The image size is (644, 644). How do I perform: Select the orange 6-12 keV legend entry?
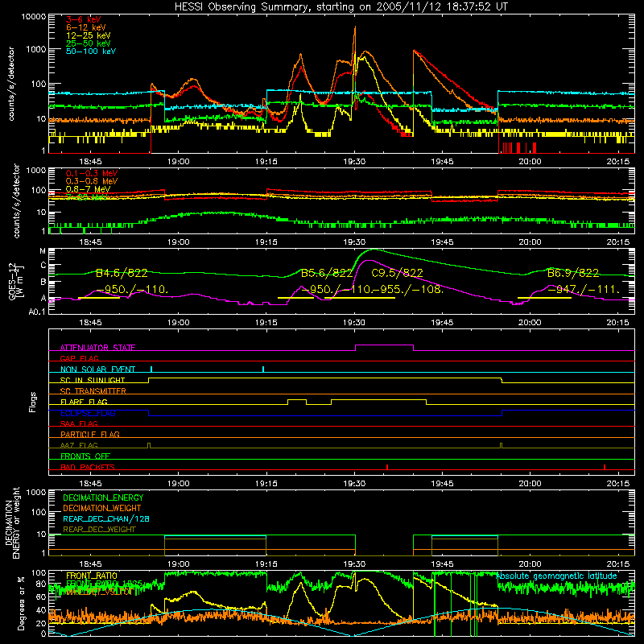tap(85, 27)
